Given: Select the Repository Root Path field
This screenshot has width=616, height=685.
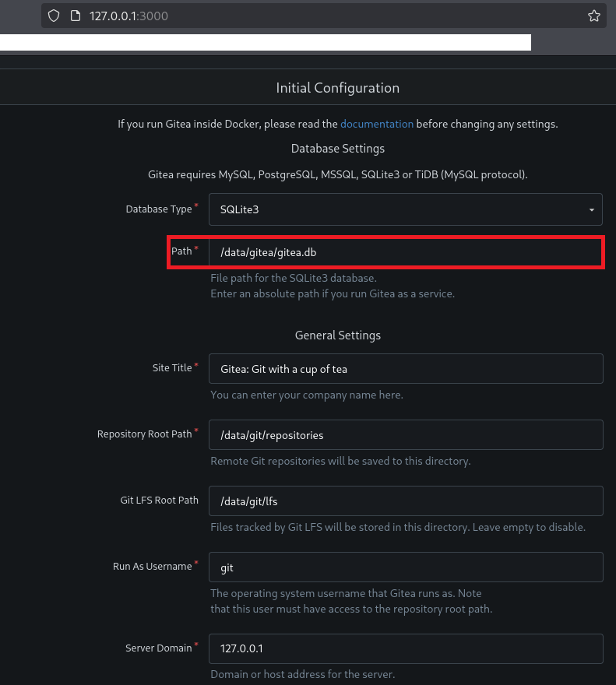Looking at the screenshot, I should [x=405, y=435].
